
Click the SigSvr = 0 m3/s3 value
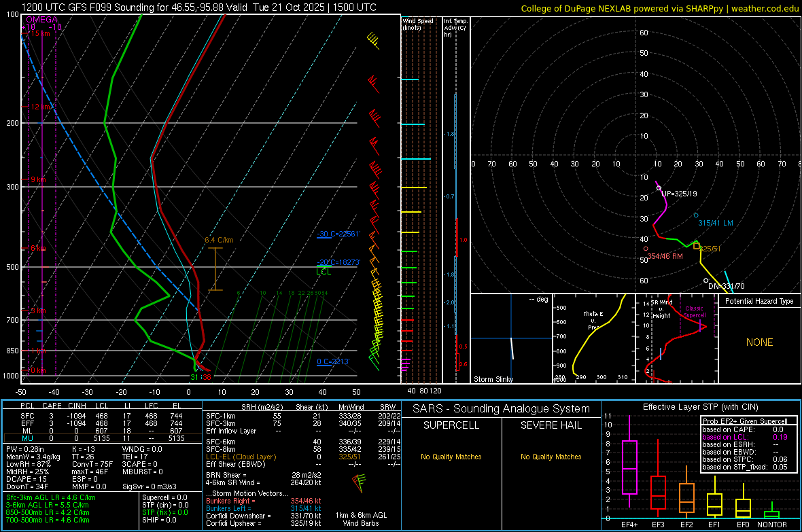tap(150, 487)
